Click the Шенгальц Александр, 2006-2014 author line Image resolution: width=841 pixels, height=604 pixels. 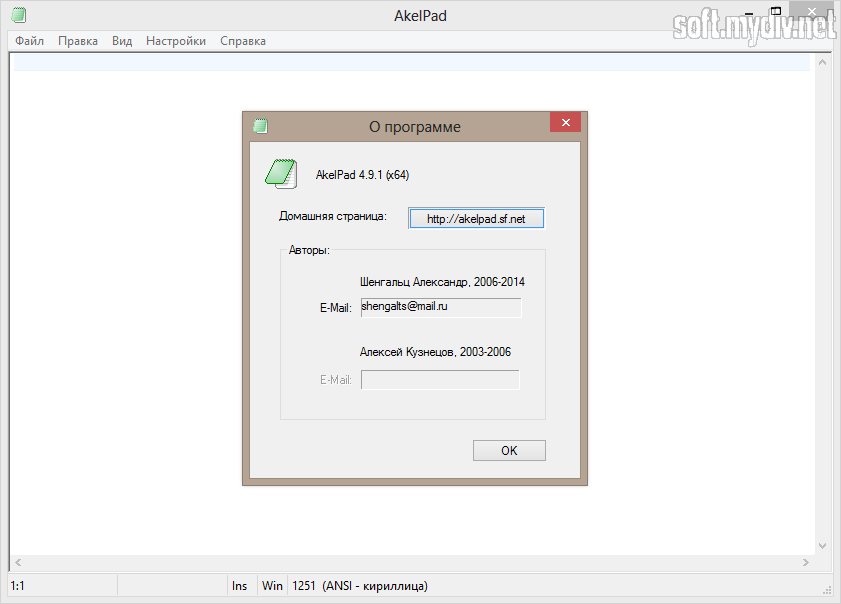click(x=442, y=282)
